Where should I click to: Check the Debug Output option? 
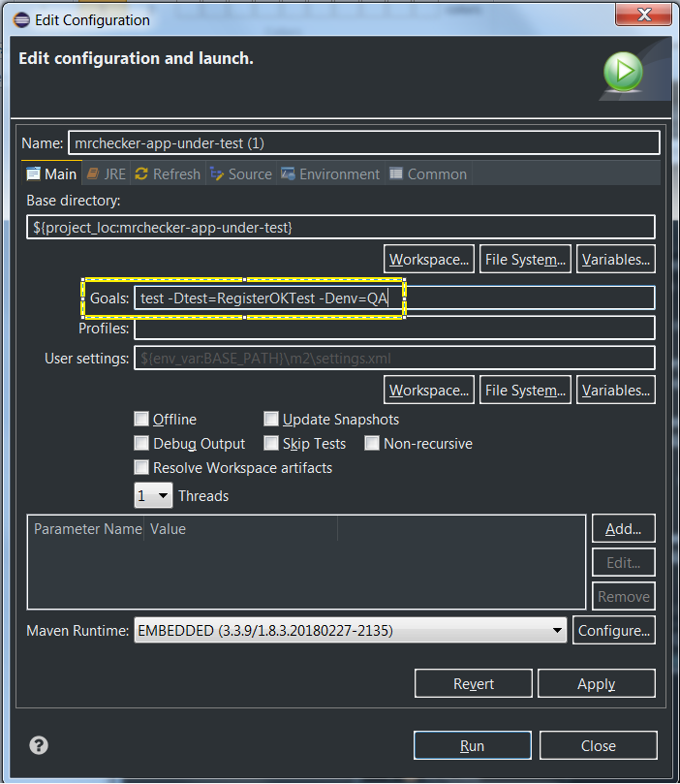[x=141, y=444]
